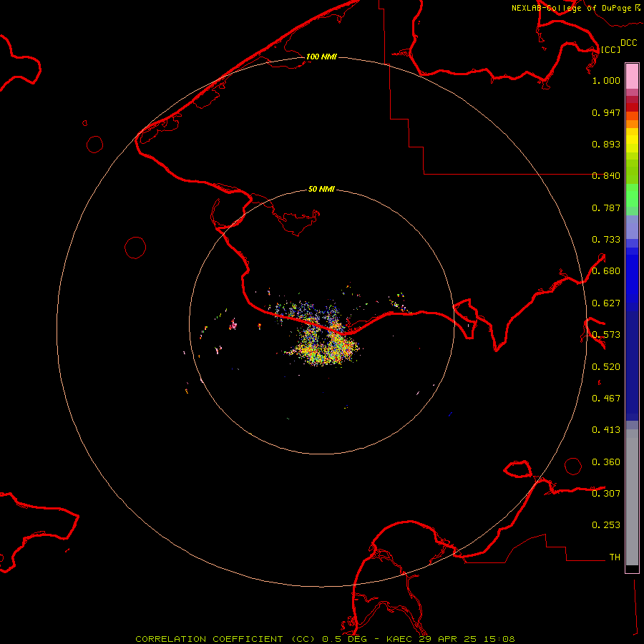Click the 0.413 color scale value
This screenshot has width=644, height=644.
tap(606, 430)
